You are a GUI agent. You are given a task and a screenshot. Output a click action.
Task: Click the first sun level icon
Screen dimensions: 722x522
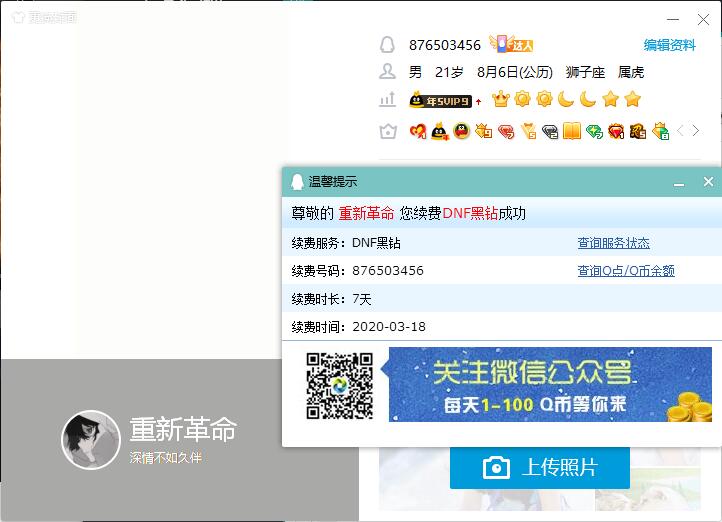click(x=522, y=99)
